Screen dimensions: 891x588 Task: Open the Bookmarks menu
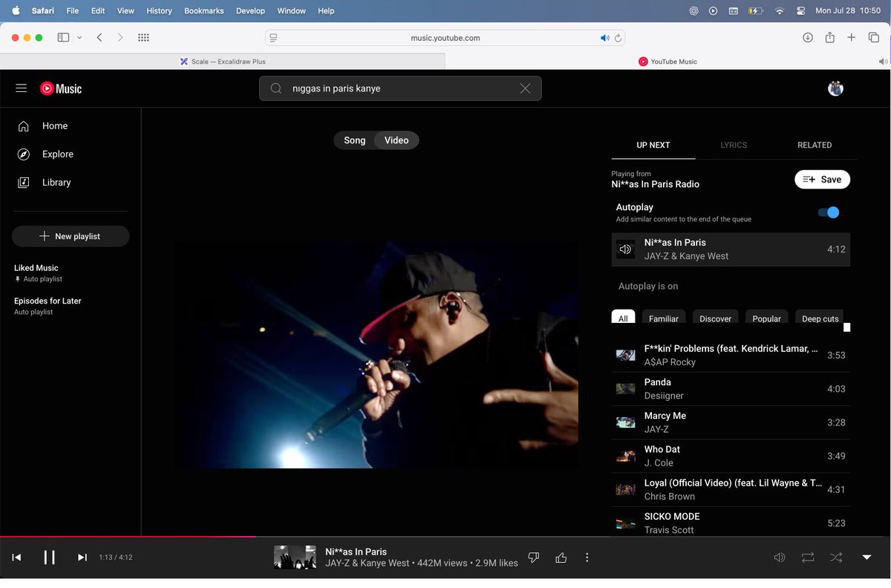click(x=203, y=11)
